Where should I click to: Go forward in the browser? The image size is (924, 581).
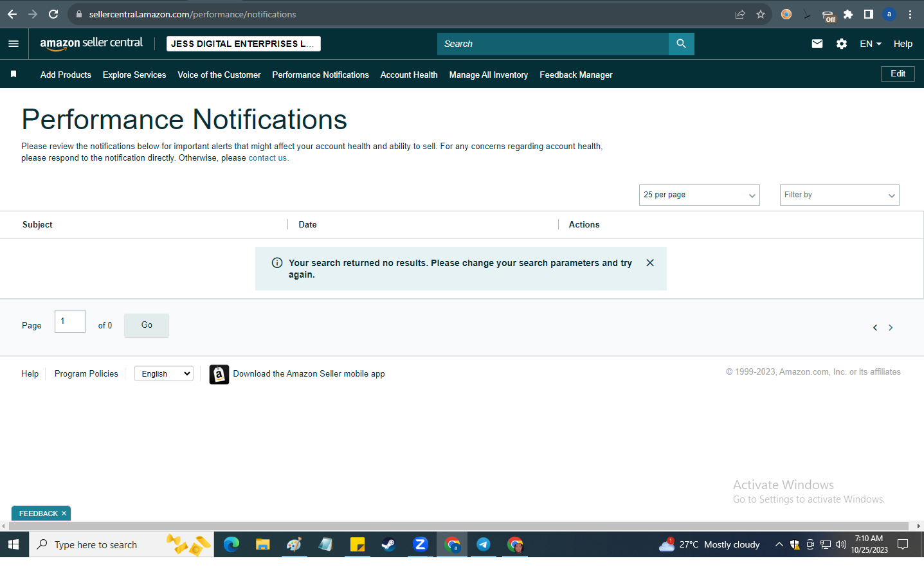pyautogui.click(x=33, y=14)
